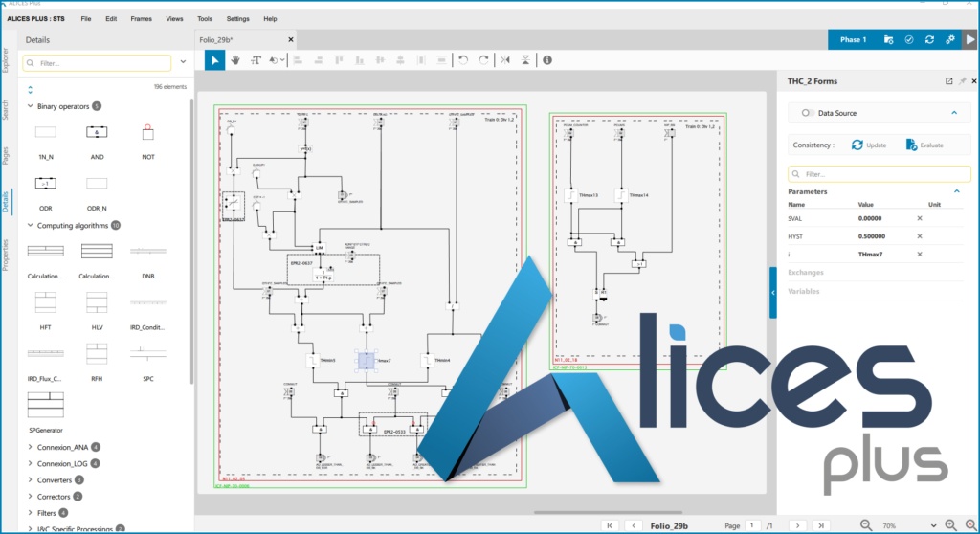The width and height of the screenshot is (980, 534).
Task: Activate the hand pan tool
Action: (235, 60)
